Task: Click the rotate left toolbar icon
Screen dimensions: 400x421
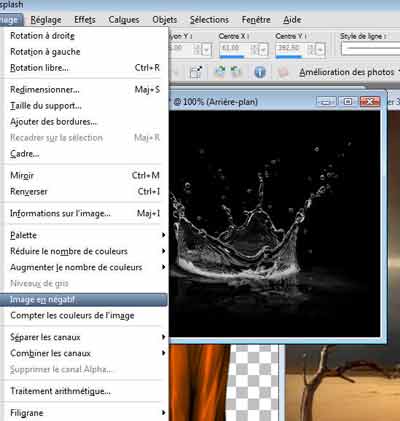Action: coord(236,71)
